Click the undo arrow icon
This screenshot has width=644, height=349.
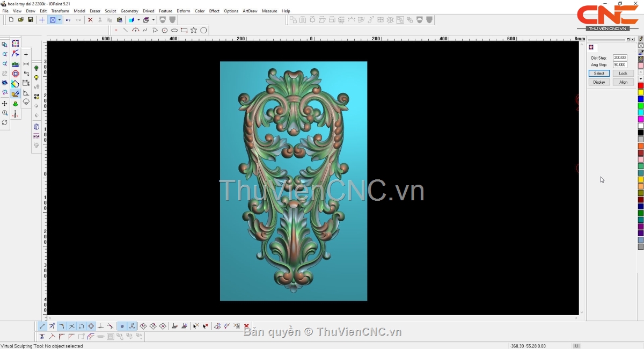pyautogui.click(x=68, y=20)
